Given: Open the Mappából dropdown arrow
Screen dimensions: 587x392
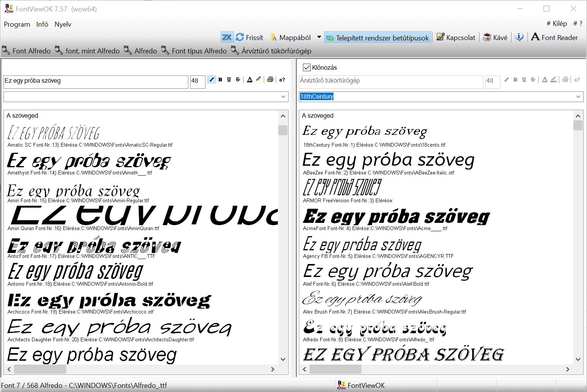Looking at the screenshot, I should point(319,37).
